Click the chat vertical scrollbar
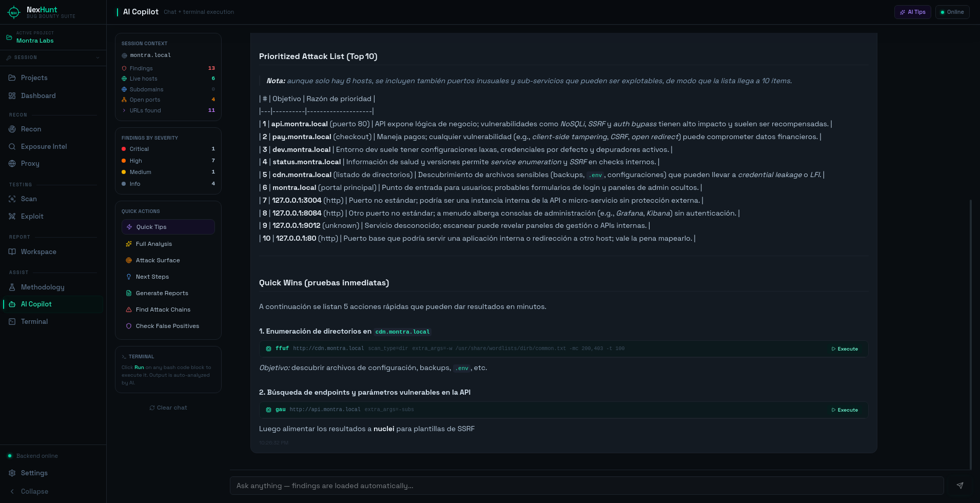The width and height of the screenshot is (980, 503). (x=971, y=334)
